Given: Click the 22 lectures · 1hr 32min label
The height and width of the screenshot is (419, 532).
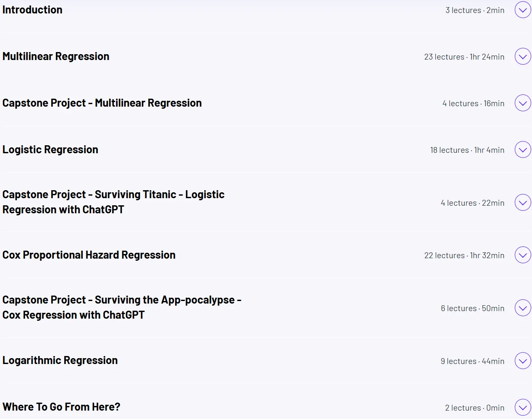Looking at the screenshot, I should pos(464,255).
